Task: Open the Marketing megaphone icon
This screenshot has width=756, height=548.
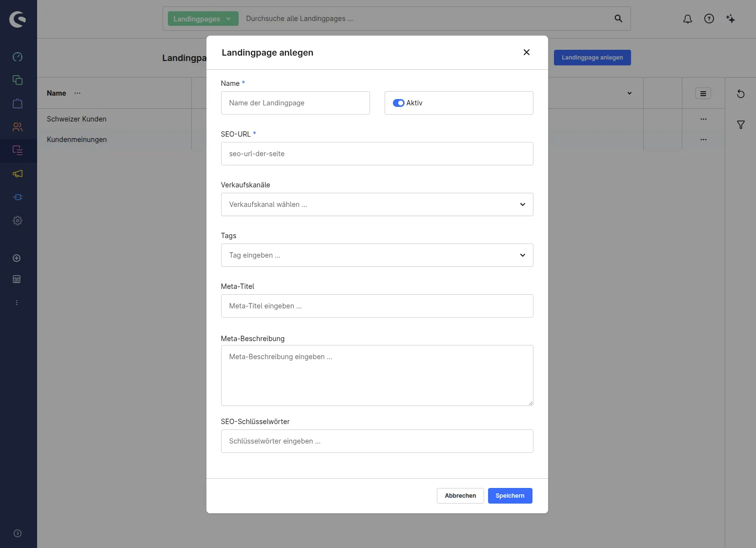Action: (x=18, y=174)
